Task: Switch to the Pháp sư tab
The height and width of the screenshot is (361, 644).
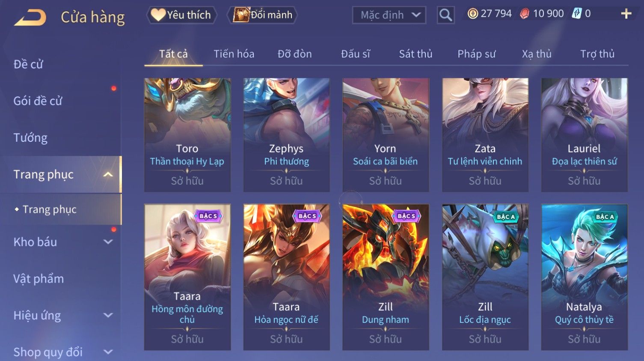Action: [x=476, y=54]
